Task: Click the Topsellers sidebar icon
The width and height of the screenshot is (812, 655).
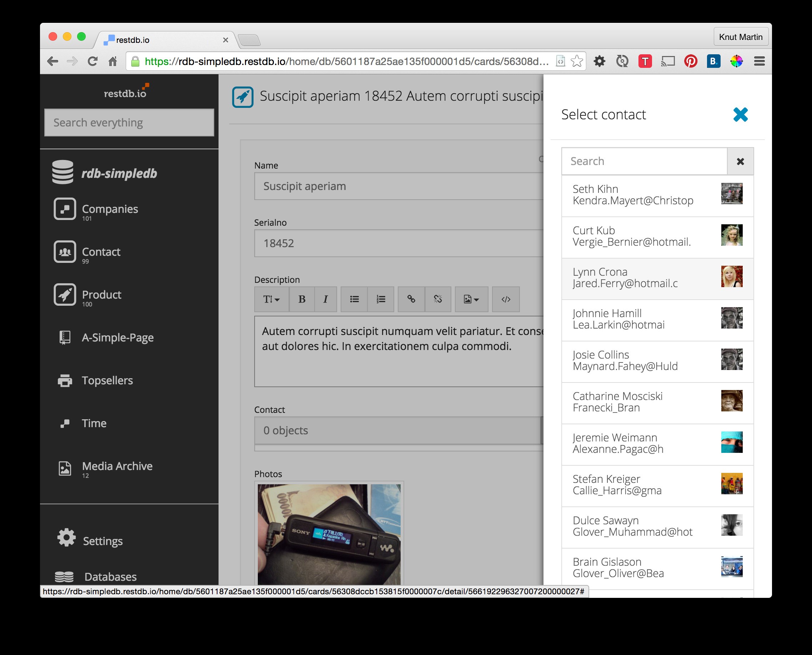Action: point(65,380)
